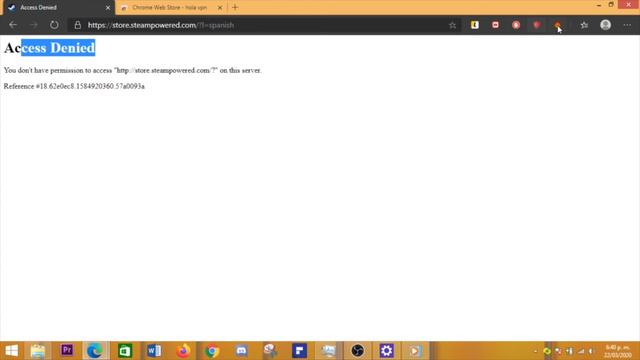Open the blue square app in taskbar
This screenshot has width=640, height=360.
[299, 351]
